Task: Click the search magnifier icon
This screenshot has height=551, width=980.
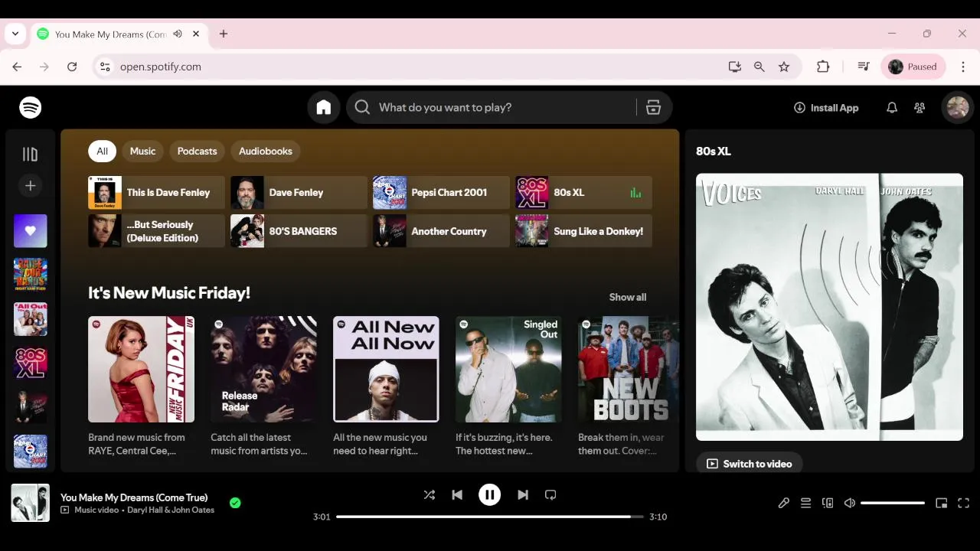Action: (363, 108)
